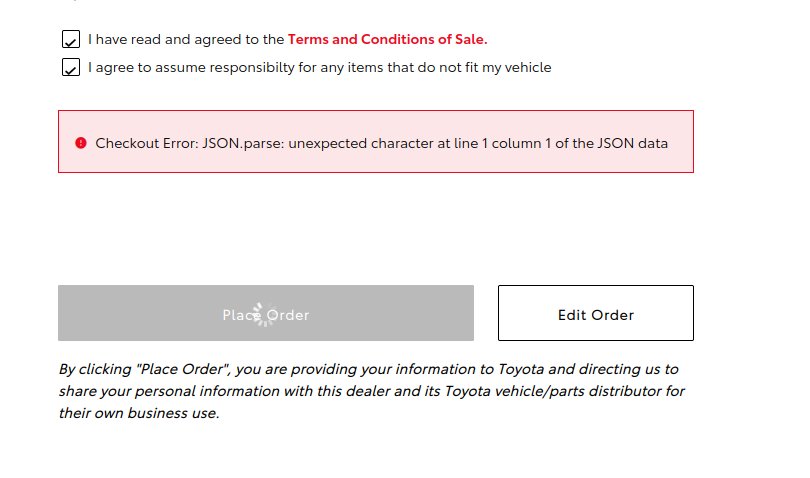Click 'Place' word on the disabled button

pyautogui.click(x=242, y=315)
